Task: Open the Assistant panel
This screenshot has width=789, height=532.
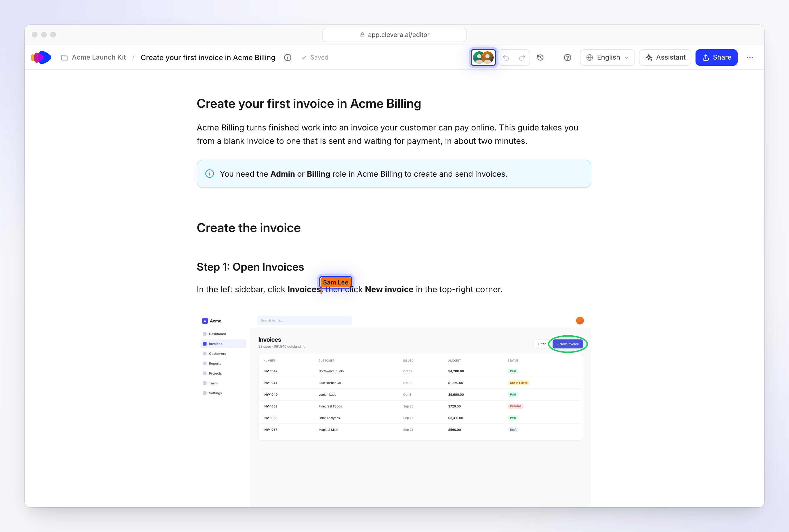Action: click(x=665, y=57)
